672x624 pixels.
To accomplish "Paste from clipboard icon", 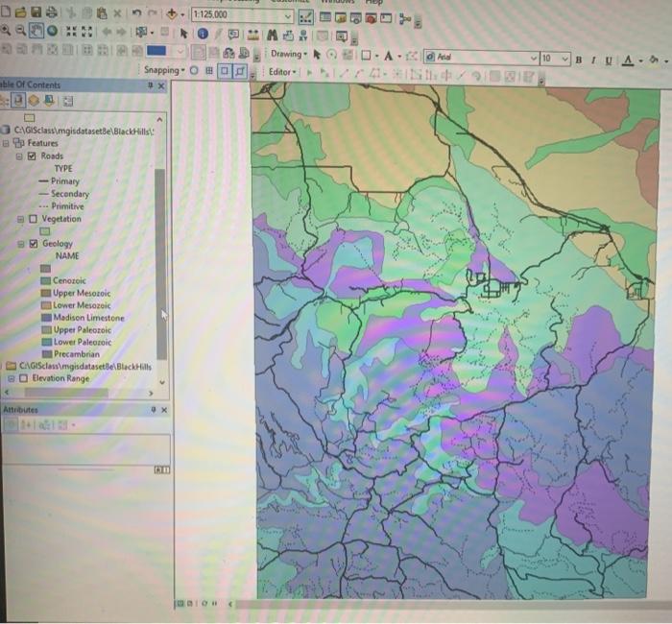I will [102, 12].
